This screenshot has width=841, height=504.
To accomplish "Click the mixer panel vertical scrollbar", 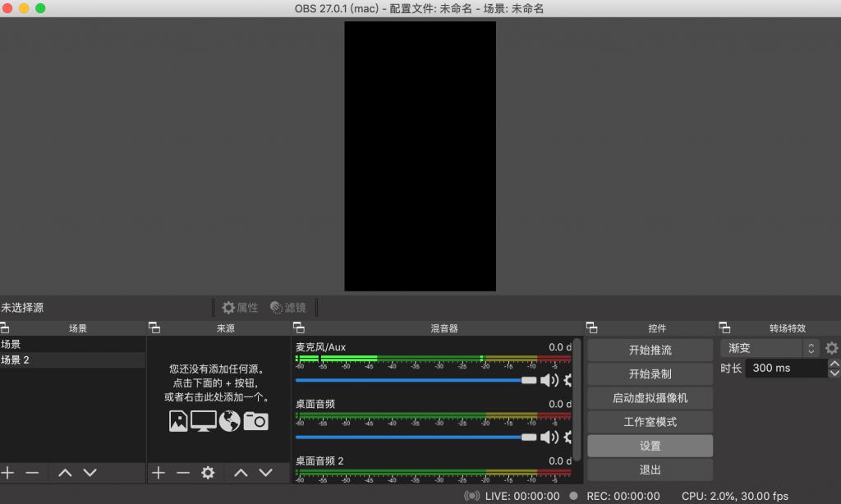I will click(x=577, y=400).
